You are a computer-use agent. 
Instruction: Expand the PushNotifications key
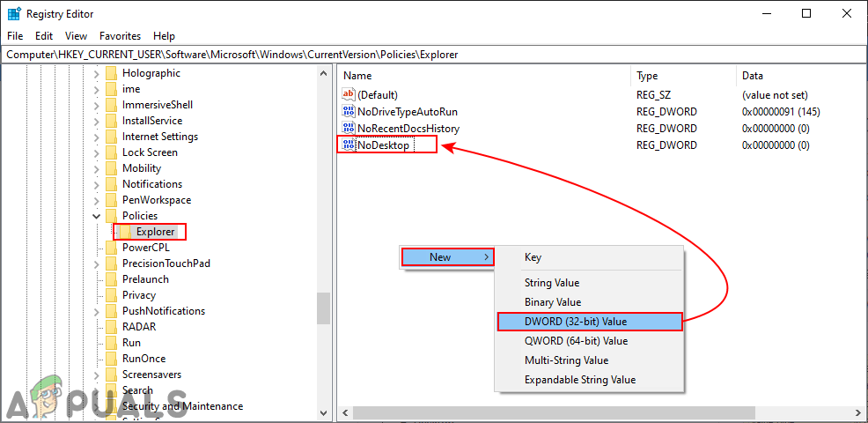point(96,311)
